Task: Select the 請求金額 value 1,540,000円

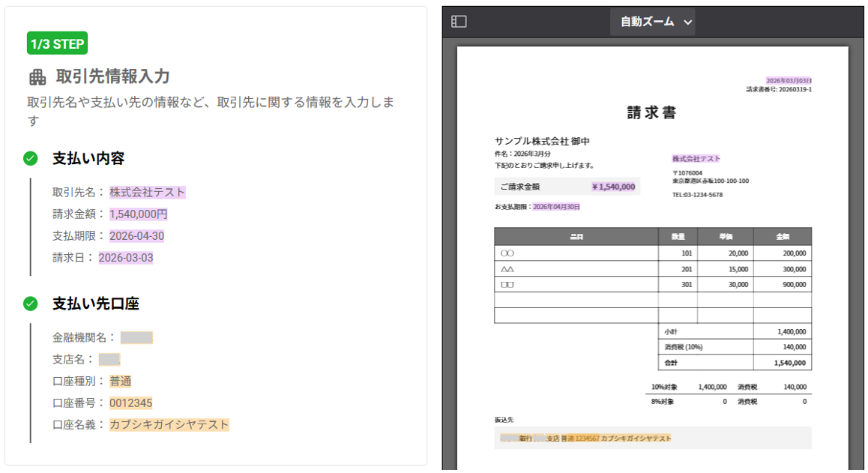Action: [139, 214]
